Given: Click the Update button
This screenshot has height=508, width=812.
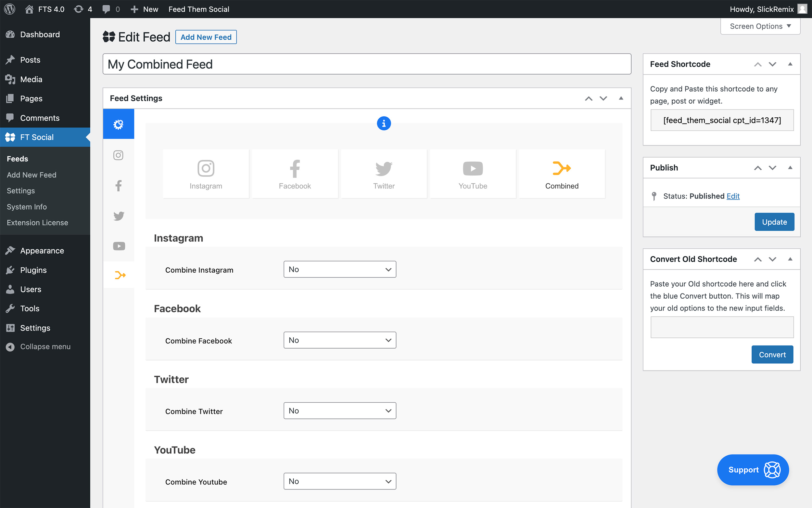Looking at the screenshot, I should click(774, 222).
